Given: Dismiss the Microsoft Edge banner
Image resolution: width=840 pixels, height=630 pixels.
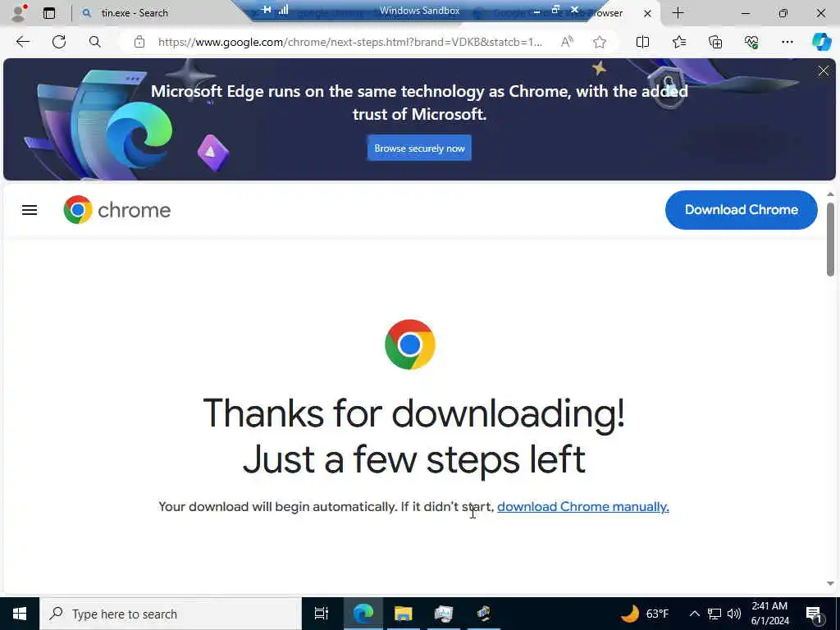Looking at the screenshot, I should point(824,71).
